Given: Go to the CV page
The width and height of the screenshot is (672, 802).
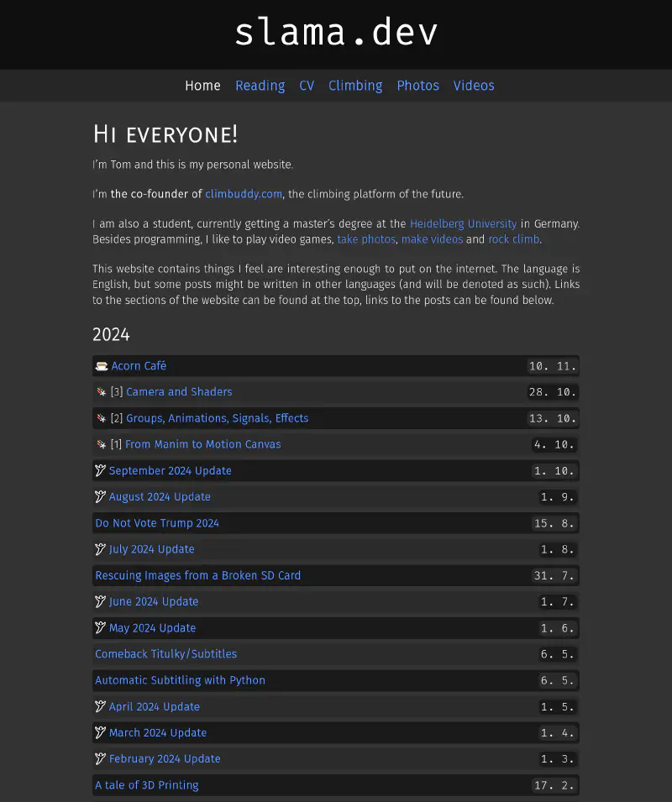Looking at the screenshot, I should 307,86.
